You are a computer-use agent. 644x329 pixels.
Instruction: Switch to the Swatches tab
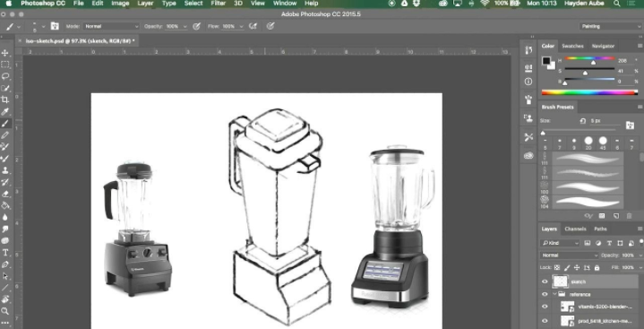click(x=572, y=46)
